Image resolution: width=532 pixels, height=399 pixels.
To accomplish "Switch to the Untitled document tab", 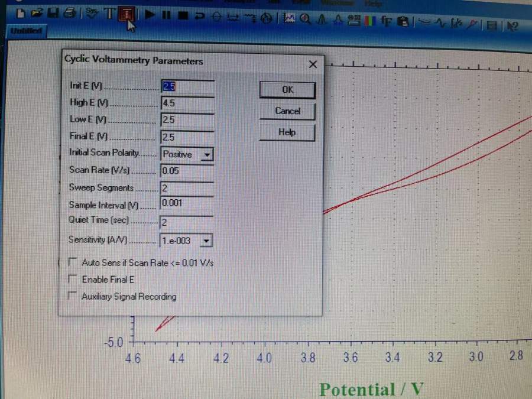I will [27, 32].
